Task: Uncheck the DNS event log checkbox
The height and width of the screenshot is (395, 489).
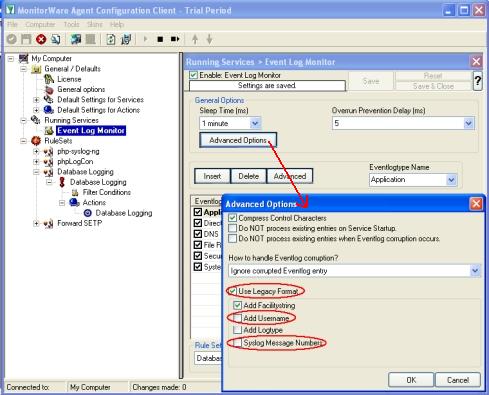Action: (x=198, y=234)
